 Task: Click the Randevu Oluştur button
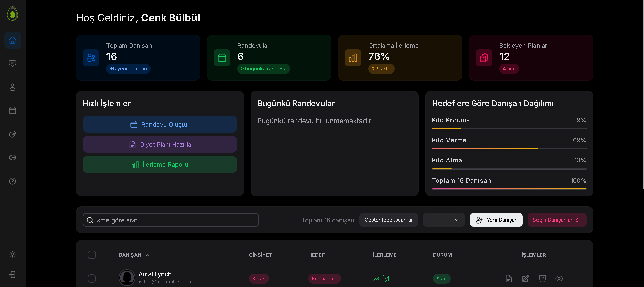160,125
